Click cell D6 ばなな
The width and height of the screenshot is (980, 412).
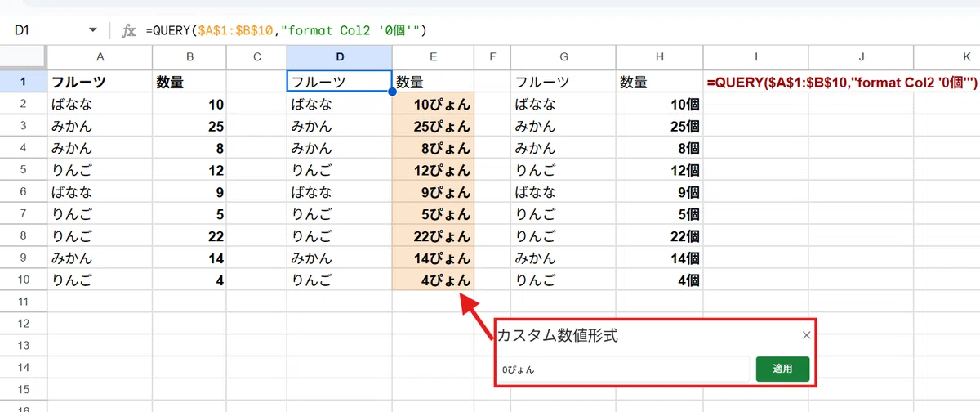click(340, 192)
